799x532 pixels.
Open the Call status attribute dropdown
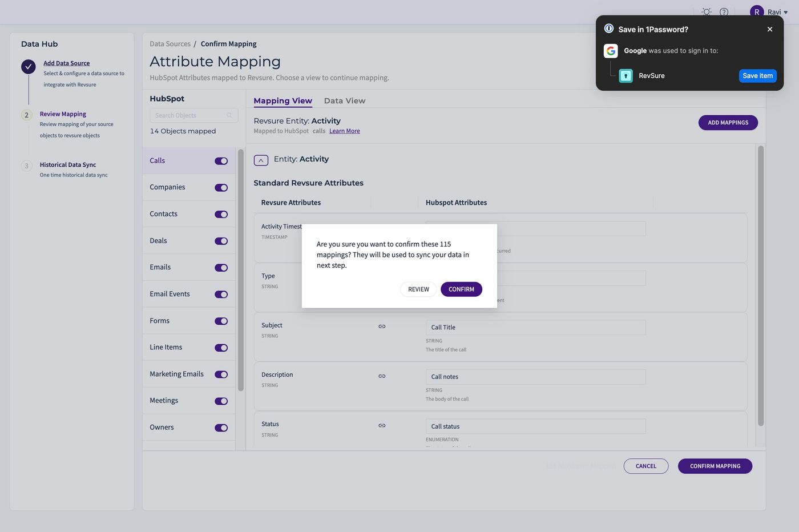tap(535, 426)
